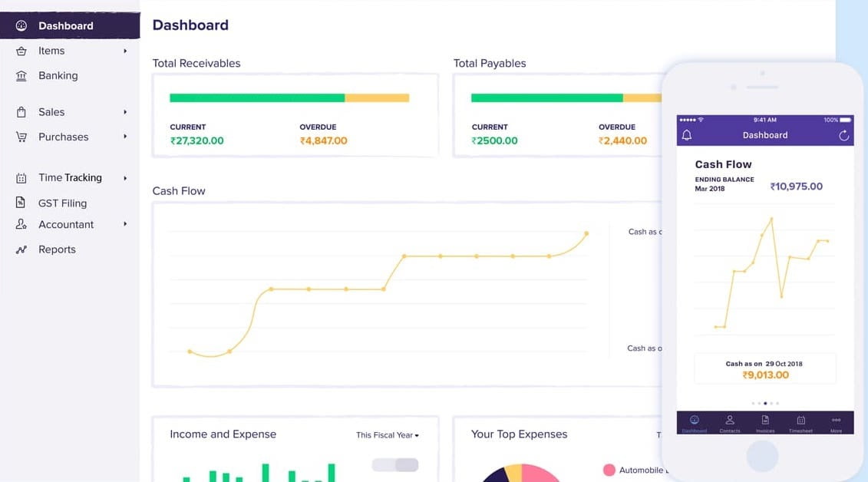The image size is (868, 482).
Task: Select the Sales shopping bag icon
Action: pos(21,112)
